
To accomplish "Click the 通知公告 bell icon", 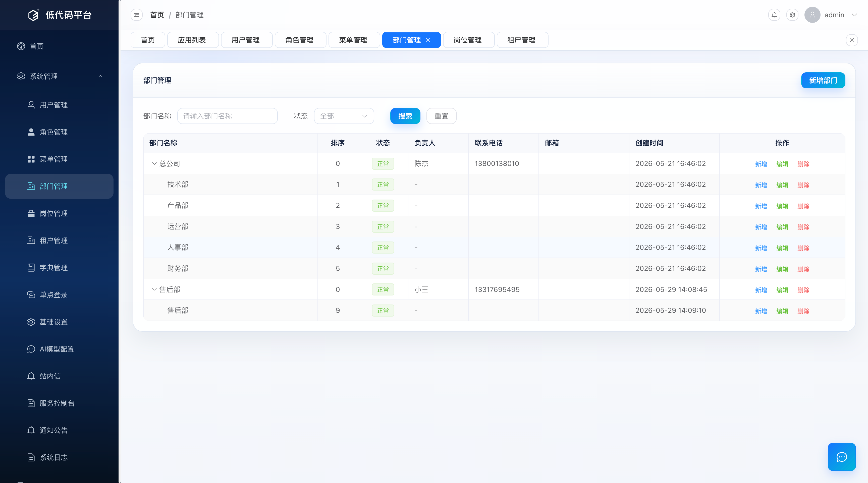I will pyautogui.click(x=31, y=430).
